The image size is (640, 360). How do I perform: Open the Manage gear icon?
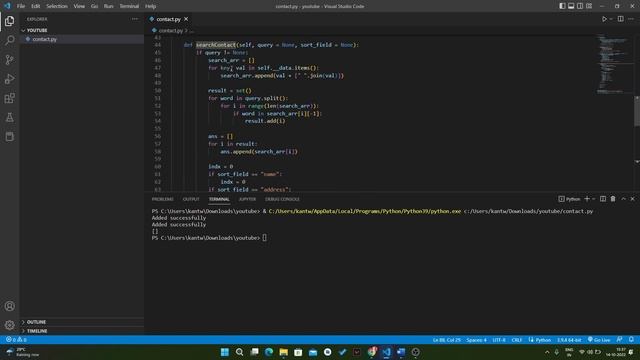[9, 325]
